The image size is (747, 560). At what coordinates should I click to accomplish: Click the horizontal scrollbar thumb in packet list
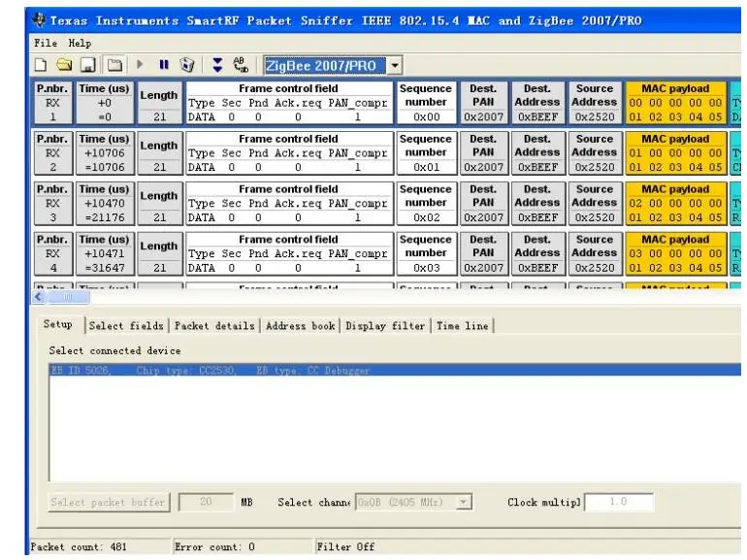click(67, 297)
